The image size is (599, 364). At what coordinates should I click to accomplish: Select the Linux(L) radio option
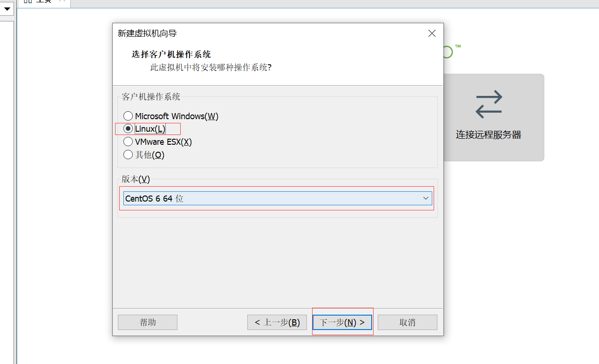click(128, 129)
